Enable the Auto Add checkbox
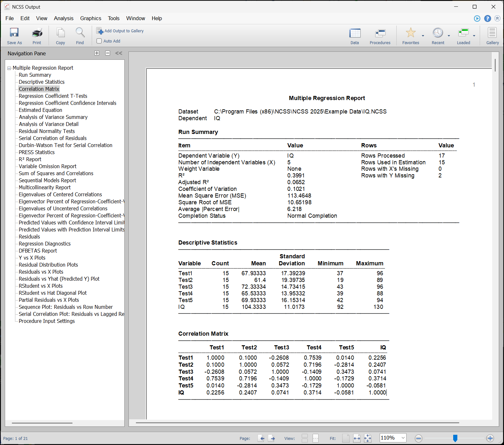This screenshot has height=445, width=504. click(x=99, y=41)
